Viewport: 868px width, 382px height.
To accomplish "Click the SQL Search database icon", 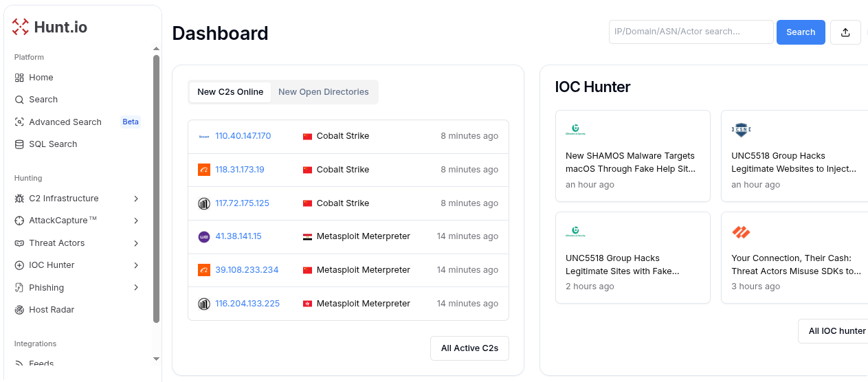I will tap(19, 144).
